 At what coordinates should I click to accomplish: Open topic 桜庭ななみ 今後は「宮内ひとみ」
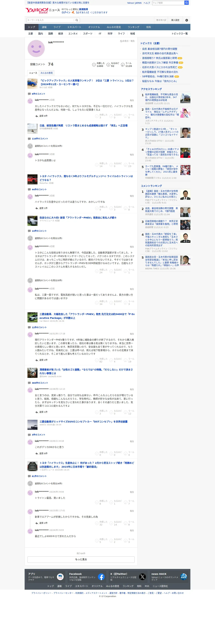pos(159,81)
